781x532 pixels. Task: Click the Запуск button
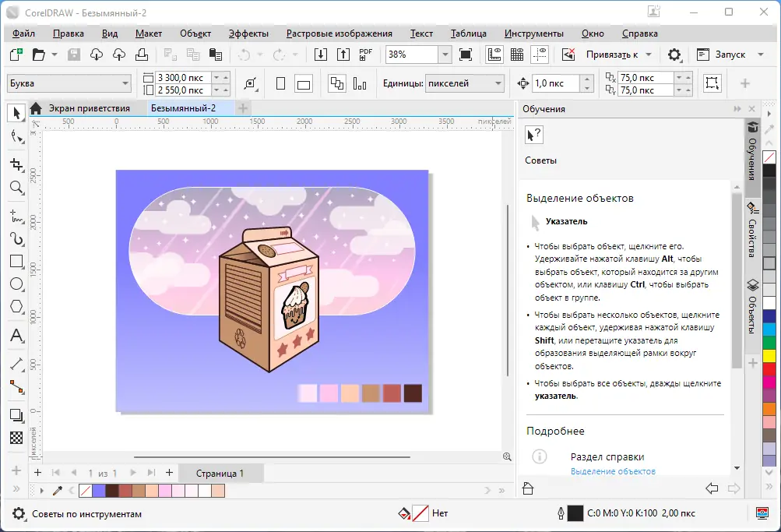pos(729,55)
